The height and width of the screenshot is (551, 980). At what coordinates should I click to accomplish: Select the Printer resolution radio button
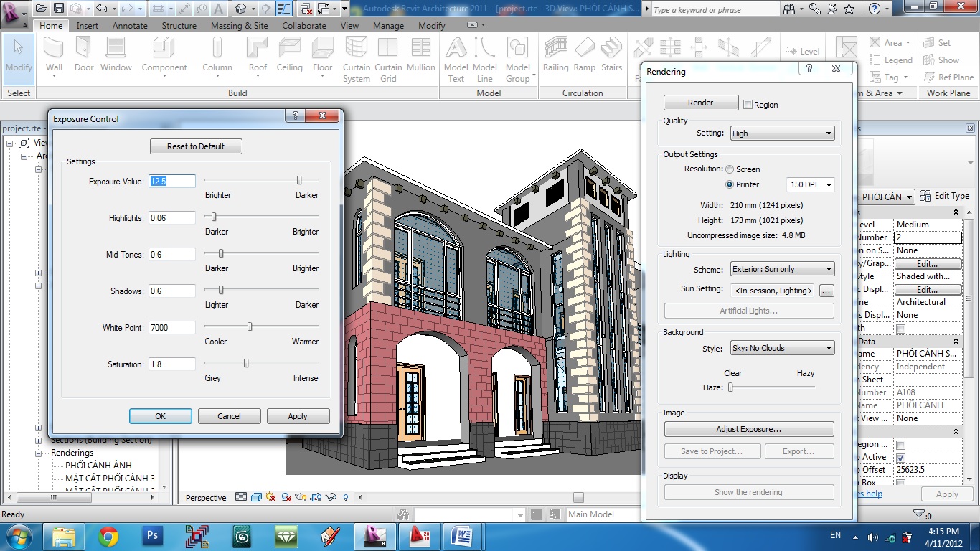730,184
